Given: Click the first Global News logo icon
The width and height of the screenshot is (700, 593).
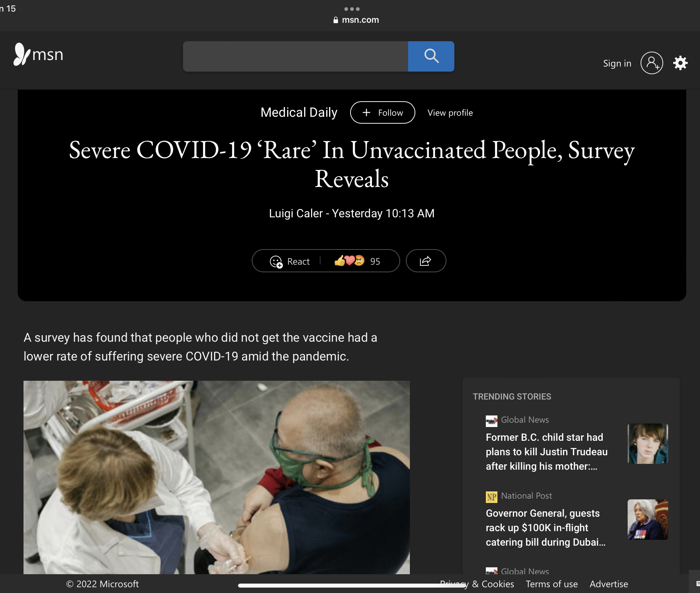Looking at the screenshot, I should tap(491, 421).
